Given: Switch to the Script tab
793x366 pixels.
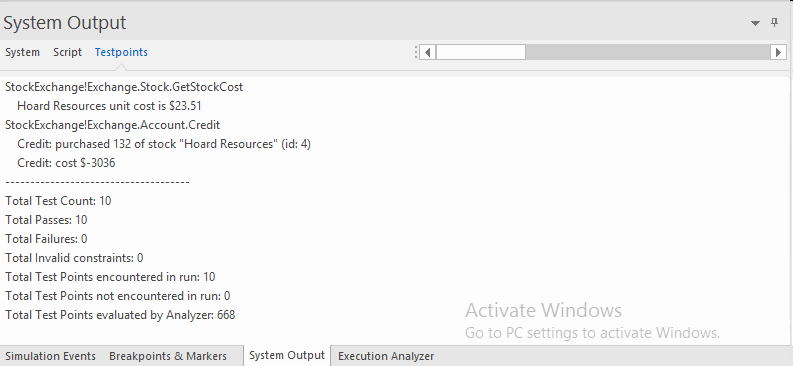Looking at the screenshot, I should pos(67,52).
